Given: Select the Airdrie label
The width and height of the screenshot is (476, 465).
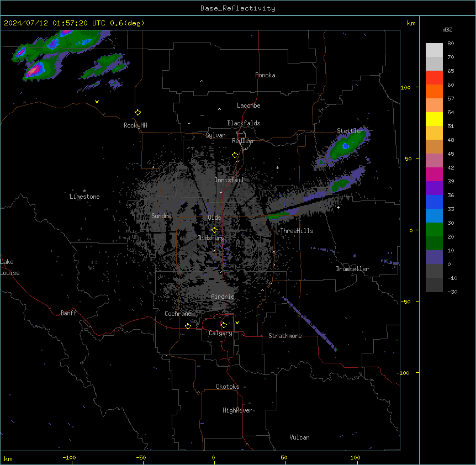Looking at the screenshot, I should pos(223,297).
